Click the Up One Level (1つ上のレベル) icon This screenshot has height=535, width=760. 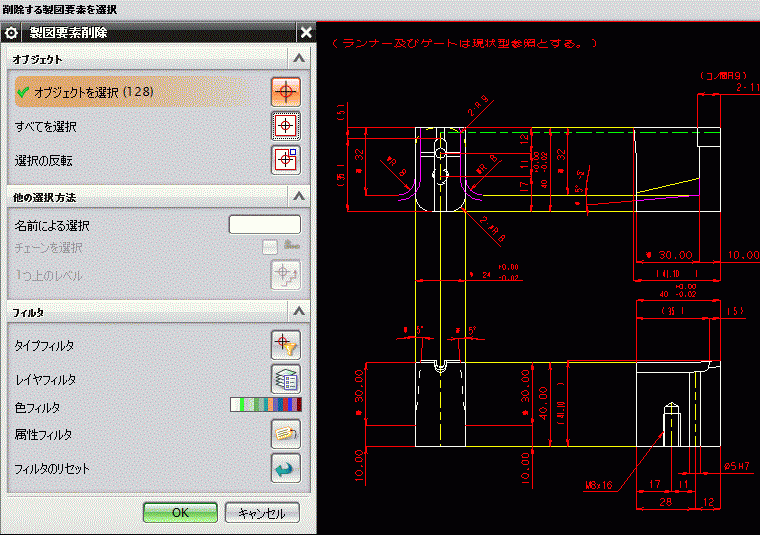coord(285,275)
